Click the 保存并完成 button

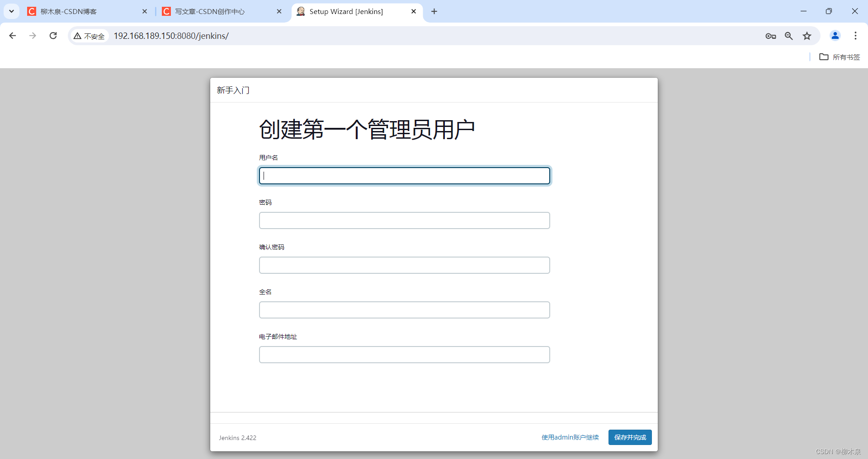tap(630, 437)
